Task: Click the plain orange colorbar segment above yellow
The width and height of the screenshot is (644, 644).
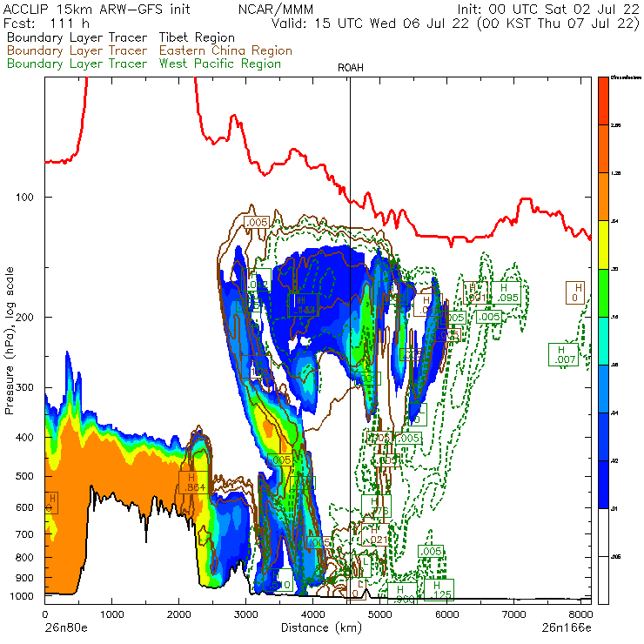Action: 603,197
